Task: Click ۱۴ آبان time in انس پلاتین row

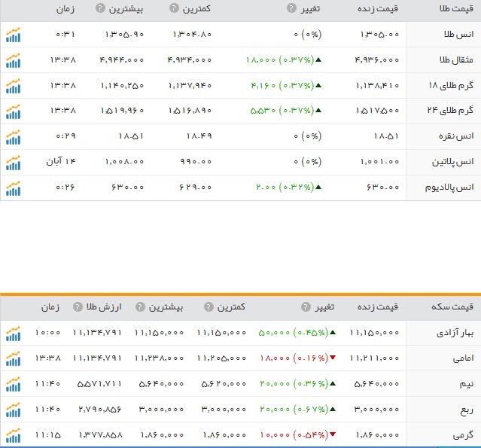Action: coord(61,161)
